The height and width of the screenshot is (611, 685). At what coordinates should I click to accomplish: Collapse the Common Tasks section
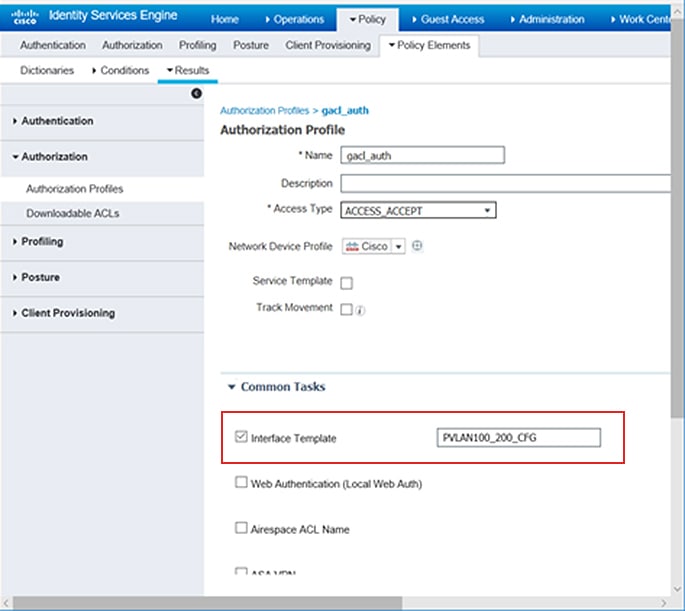coord(232,387)
